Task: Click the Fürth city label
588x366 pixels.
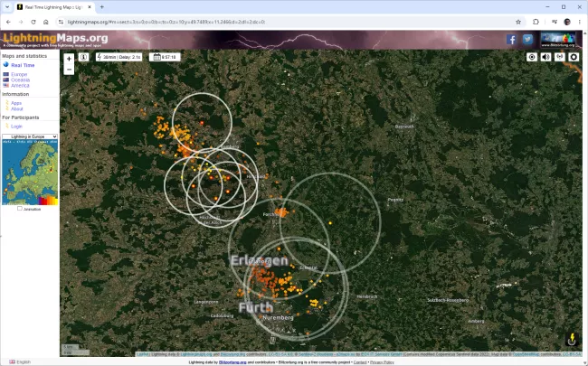Action: (x=256, y=308)
